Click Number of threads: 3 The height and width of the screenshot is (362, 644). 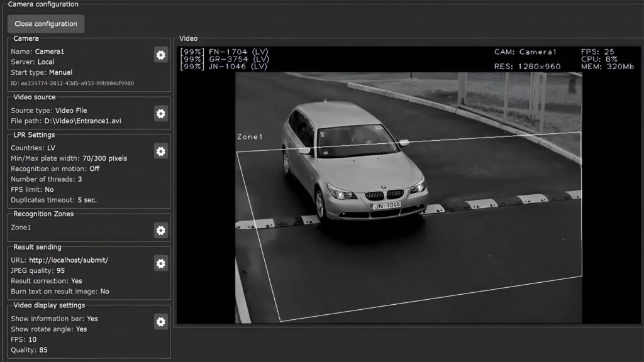(47, 179)
